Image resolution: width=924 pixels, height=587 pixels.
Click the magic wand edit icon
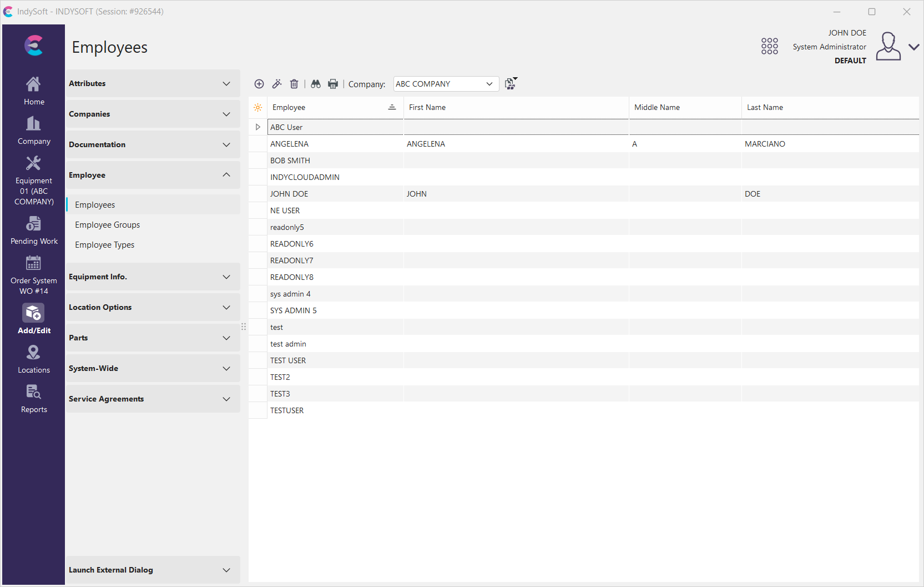click(x=277, y=84)
